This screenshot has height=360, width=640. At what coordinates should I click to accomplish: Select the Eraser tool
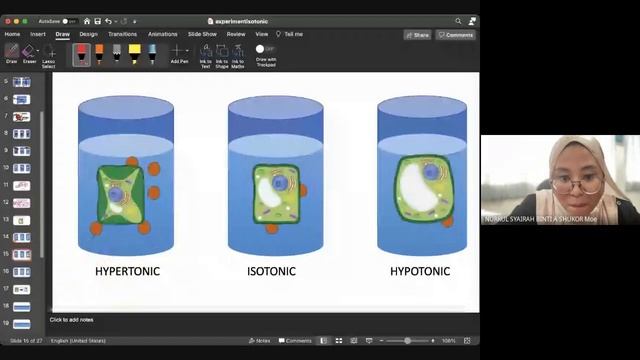29,54
